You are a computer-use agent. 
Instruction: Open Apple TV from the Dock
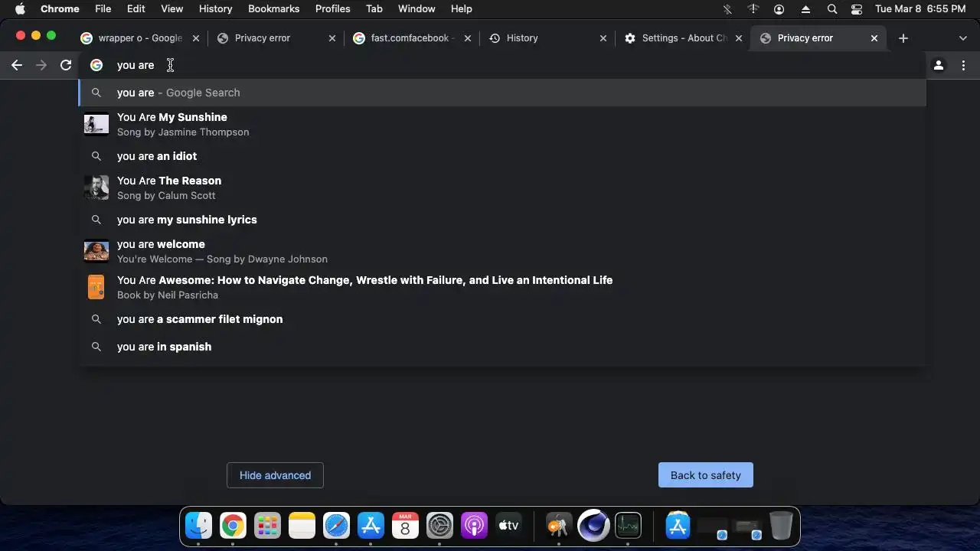click(508, 526)
